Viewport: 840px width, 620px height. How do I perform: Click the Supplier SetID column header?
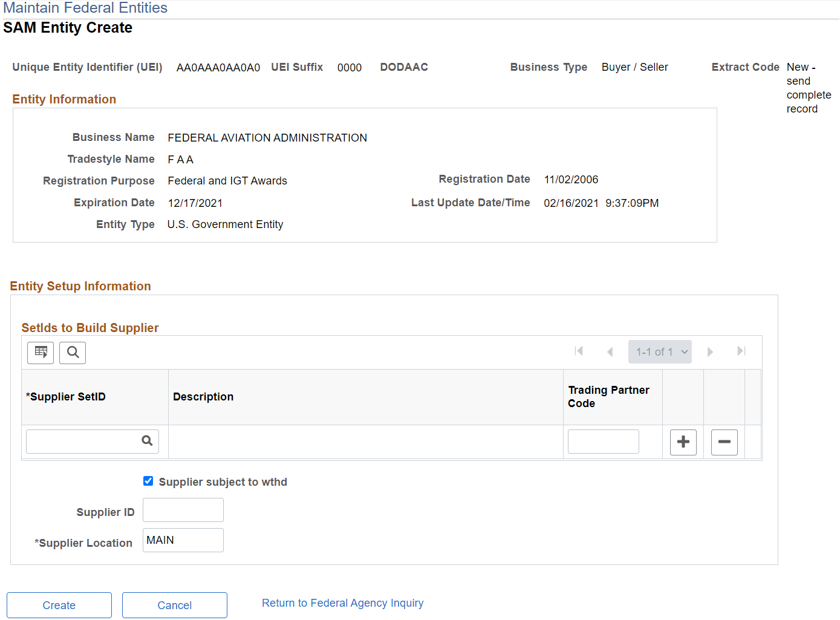tap(66, 397)
